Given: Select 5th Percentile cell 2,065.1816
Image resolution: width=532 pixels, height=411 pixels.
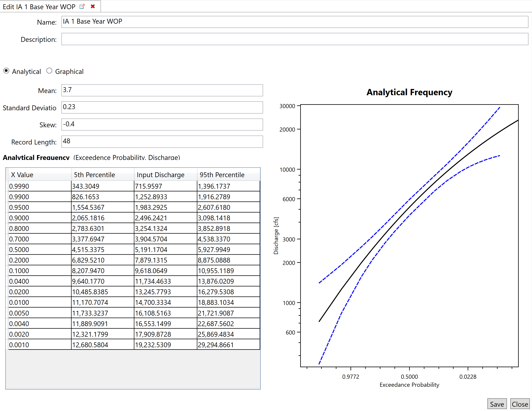Looking at the screenshot, I should [x=103, y=218].
